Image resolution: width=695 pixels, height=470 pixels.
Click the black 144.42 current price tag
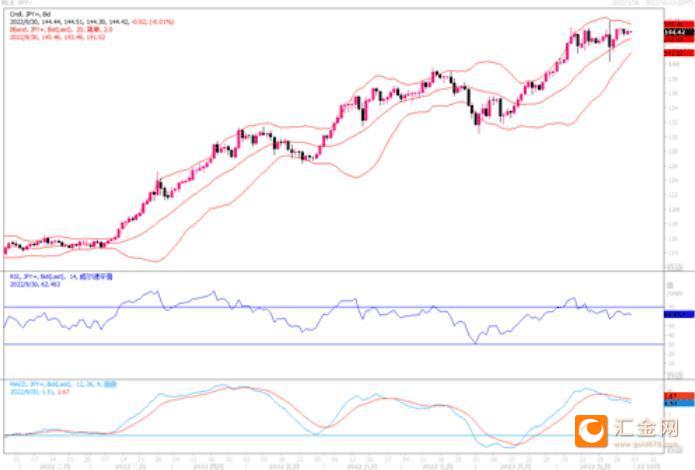coord(679,32)
